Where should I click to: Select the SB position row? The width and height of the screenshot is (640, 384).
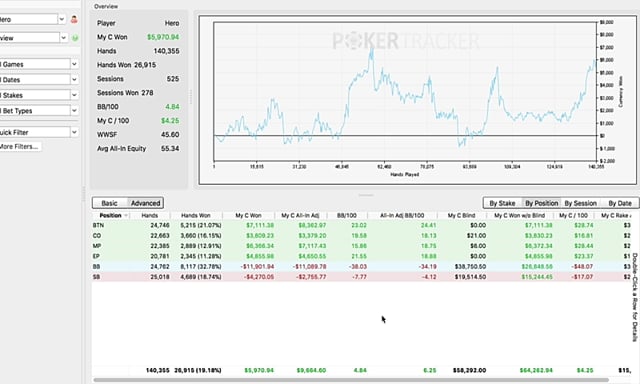(x=361, y=277)
